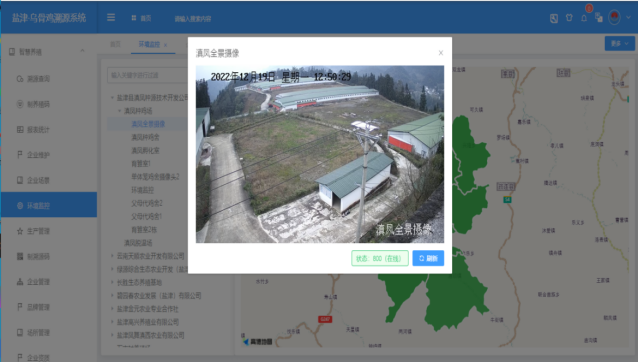This screenshot has width=639, height=362.
Task: Open the user menu arrow beside avatar
Action: coord(628,18)
